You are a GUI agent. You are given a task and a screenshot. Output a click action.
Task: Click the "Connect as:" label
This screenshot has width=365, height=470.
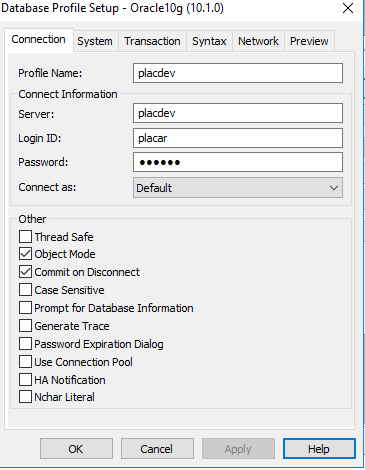point(47,187)
